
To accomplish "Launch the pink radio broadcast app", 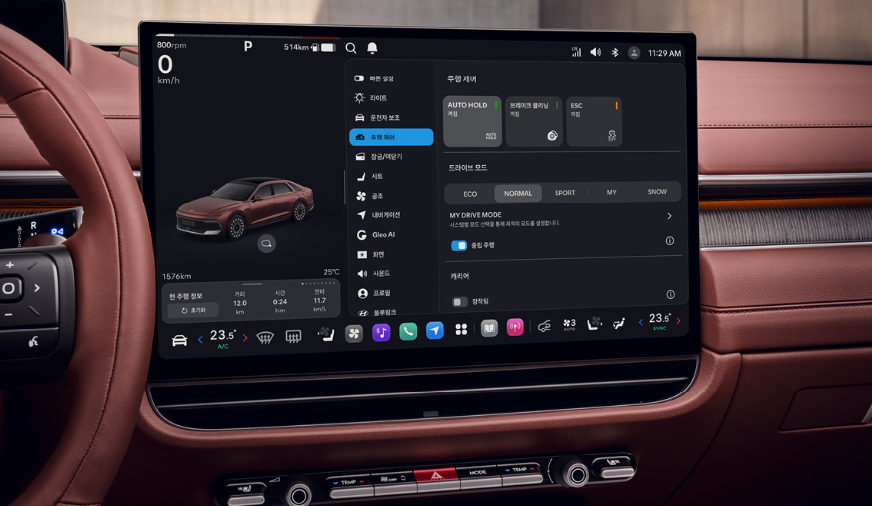I will pos(515,328).
